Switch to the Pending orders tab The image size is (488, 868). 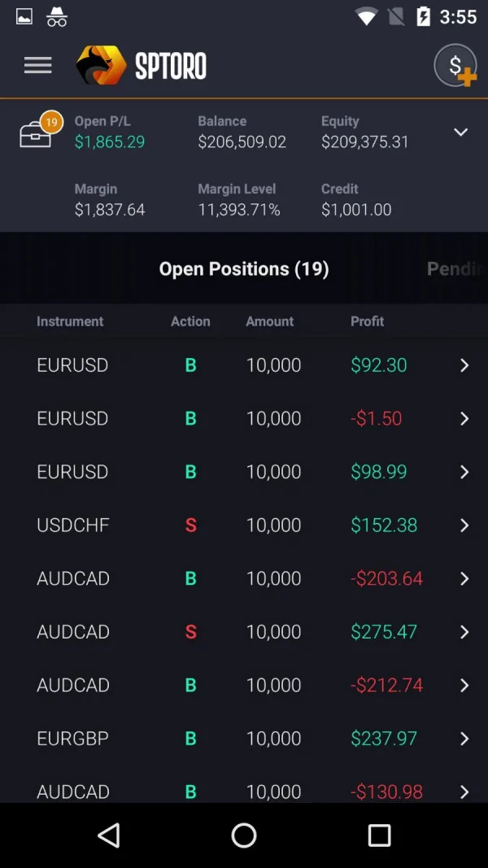(455, 269)
